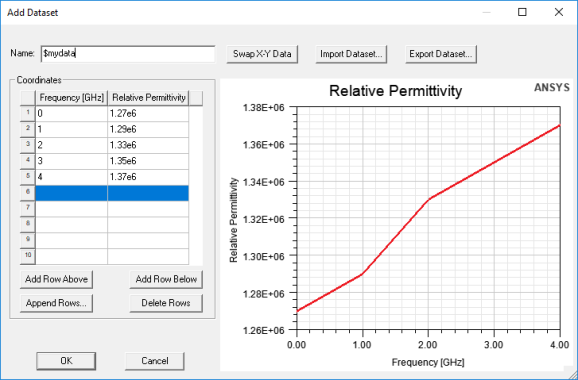The image size is (578, 380).
Task: Click y-axis tick label 1.26E+06
Action: (264, 330)
